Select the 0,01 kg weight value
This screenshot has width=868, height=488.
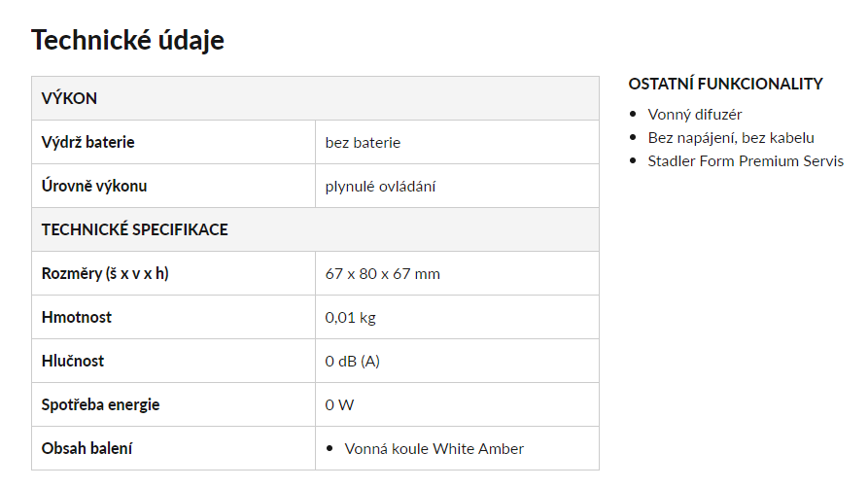coord(351,318)
